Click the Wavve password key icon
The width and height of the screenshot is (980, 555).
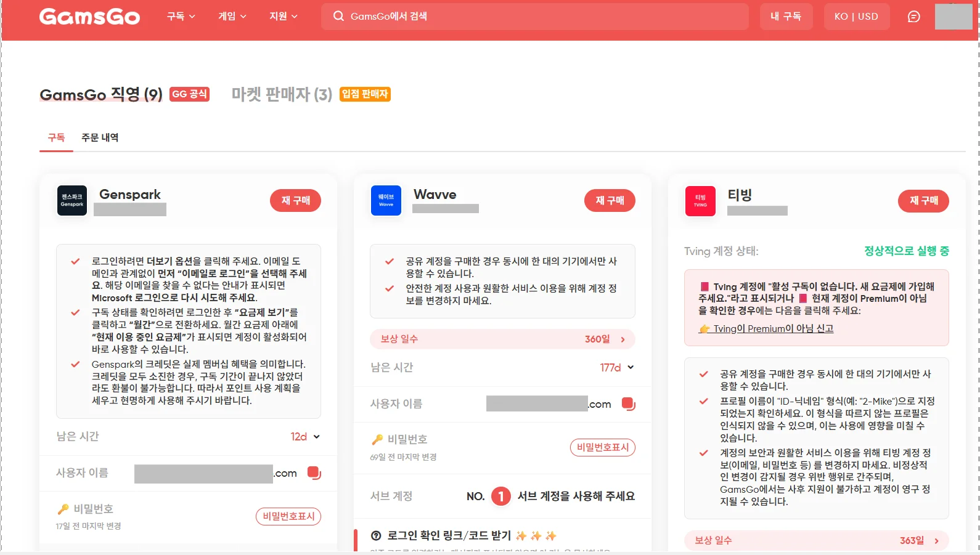coord(377,440)
